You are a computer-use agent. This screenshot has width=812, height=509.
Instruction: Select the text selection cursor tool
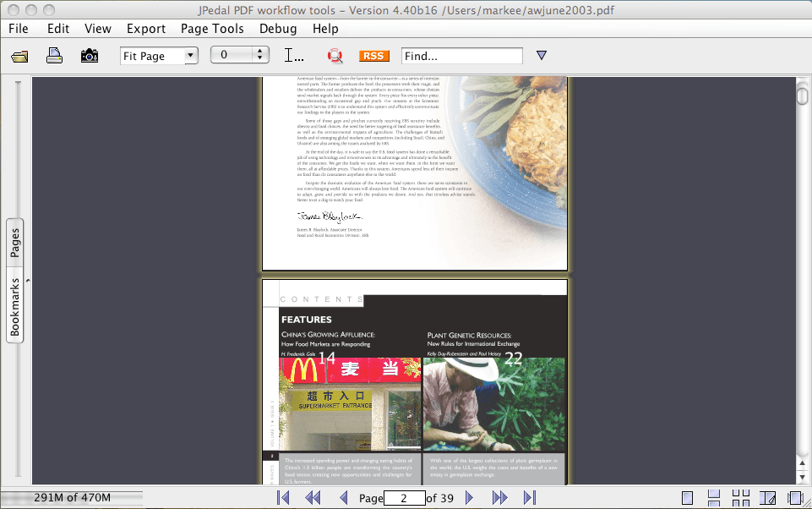(294, 57)
